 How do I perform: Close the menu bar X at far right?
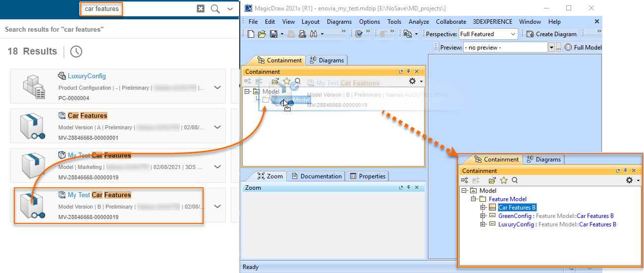coord(597,21)
